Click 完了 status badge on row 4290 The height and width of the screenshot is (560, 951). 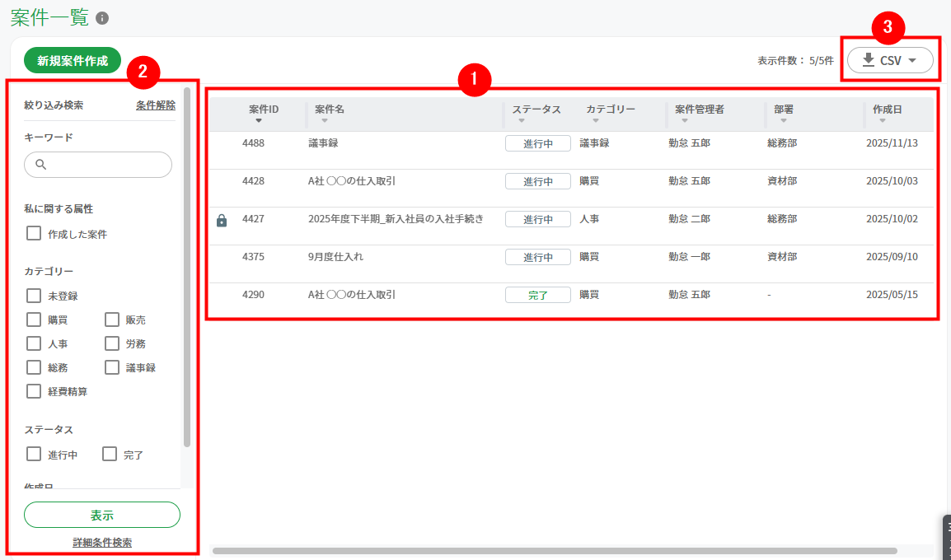tap(538, 295)
